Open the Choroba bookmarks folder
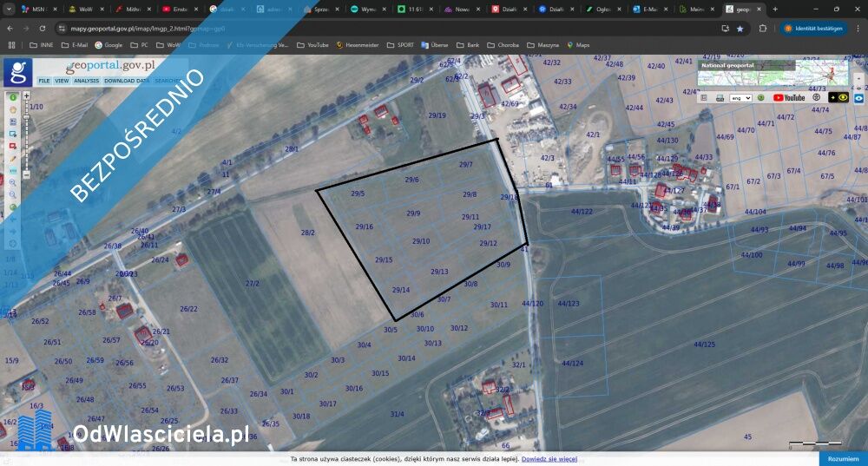Viewport: 868px width, 466px height. pyautogui.click(x=503, y=45)
